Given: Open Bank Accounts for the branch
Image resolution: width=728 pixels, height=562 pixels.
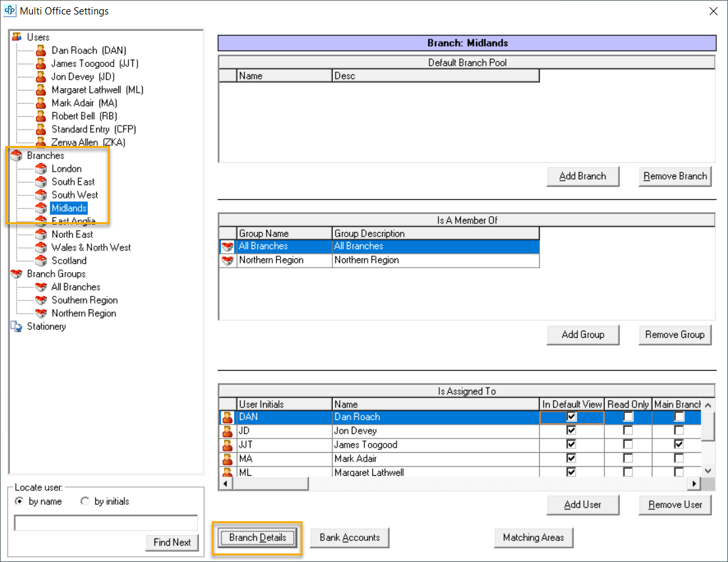Looking at the screenshot, I should click(x=350, y=538).
